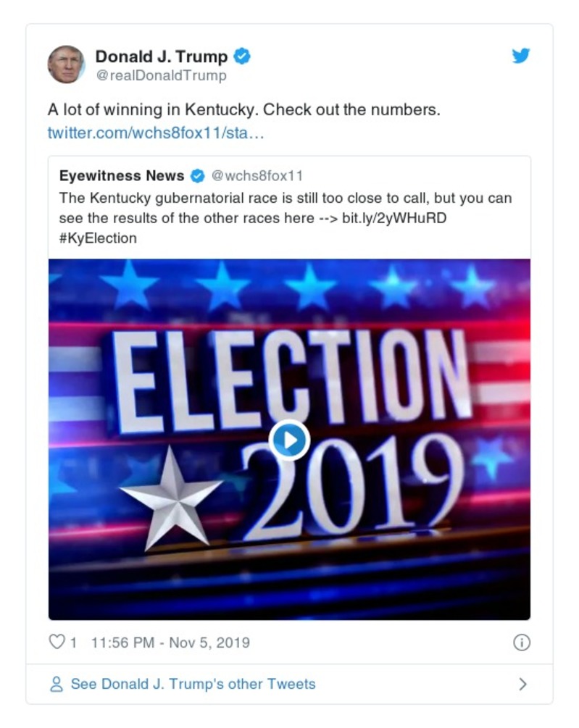The width and height of the screenshot is (579, 728).
Task: Click the blue verified badge beside Donald J. Trump
Action: [x=242, y=56]
